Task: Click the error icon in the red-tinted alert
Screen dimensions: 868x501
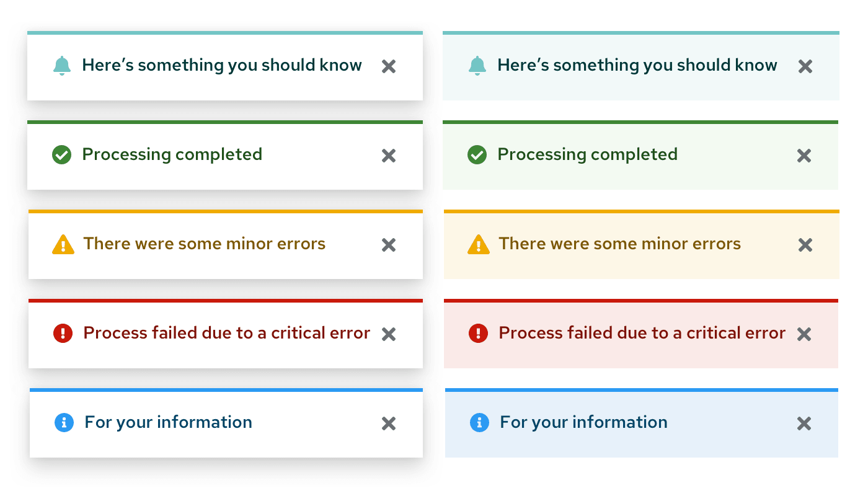Action: click(x=478, y=334)
